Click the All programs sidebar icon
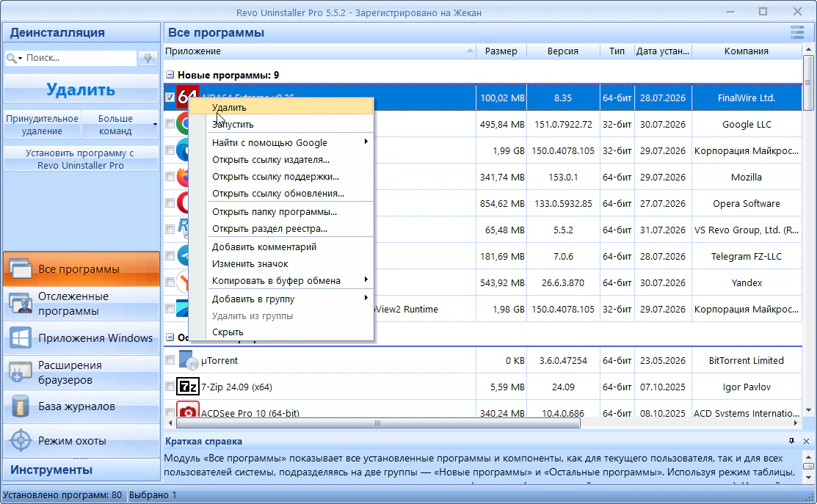This screenshot has height=504, width=817. point(21,269)
